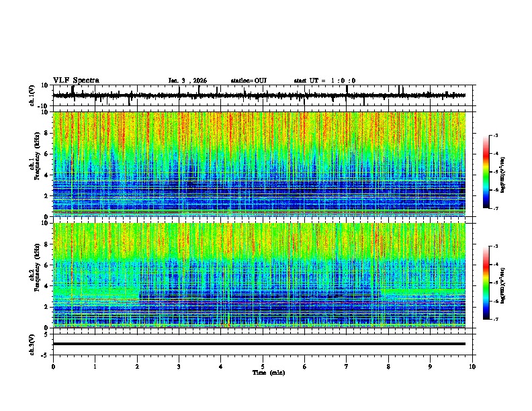Click time axis tick label "4"
The width and height of the screenshot is (532, 411).
[221, 367]
